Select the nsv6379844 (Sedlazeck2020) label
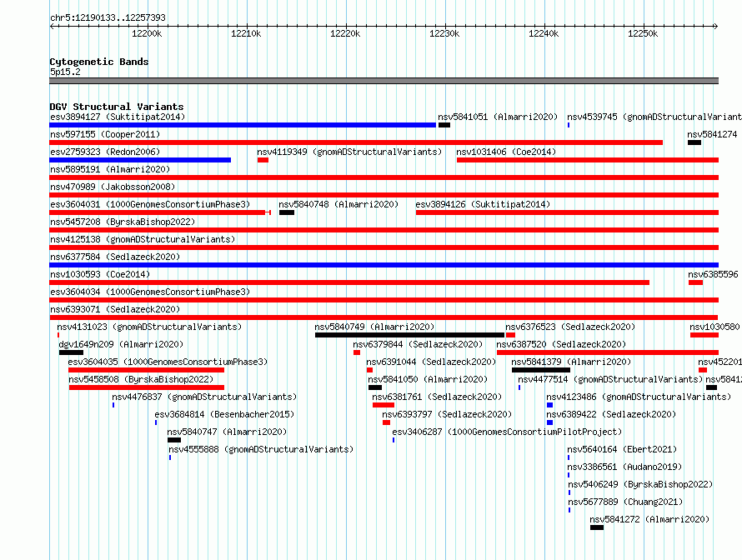742x560 pixels. point(418,344)
